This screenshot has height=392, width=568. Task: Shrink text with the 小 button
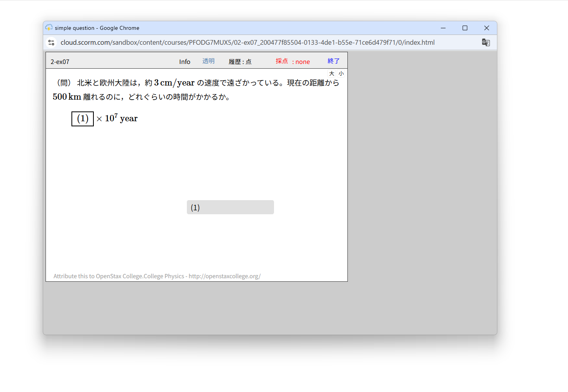coord(341,74)
